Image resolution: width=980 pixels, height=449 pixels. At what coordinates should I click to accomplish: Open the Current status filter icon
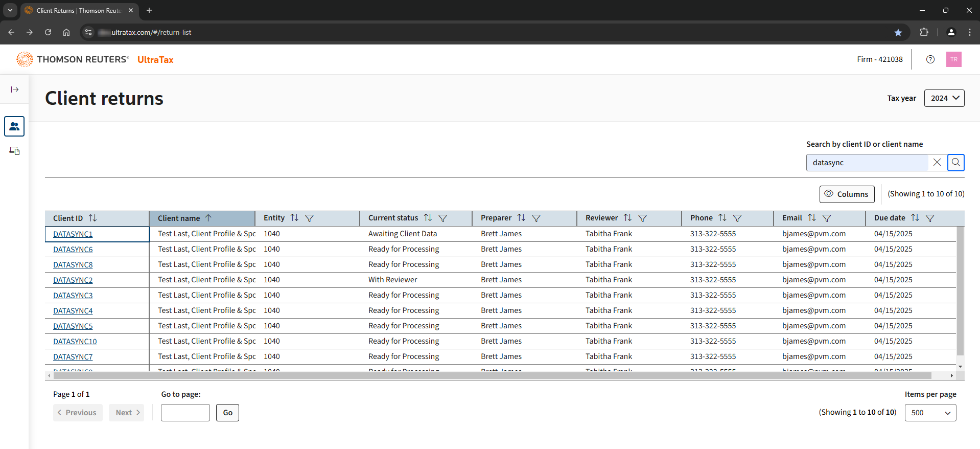442,218
